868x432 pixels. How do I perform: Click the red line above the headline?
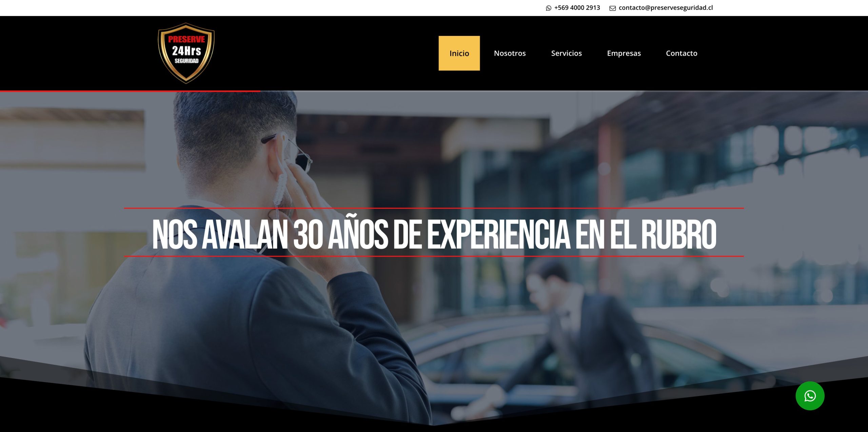(x=434, y=208)
